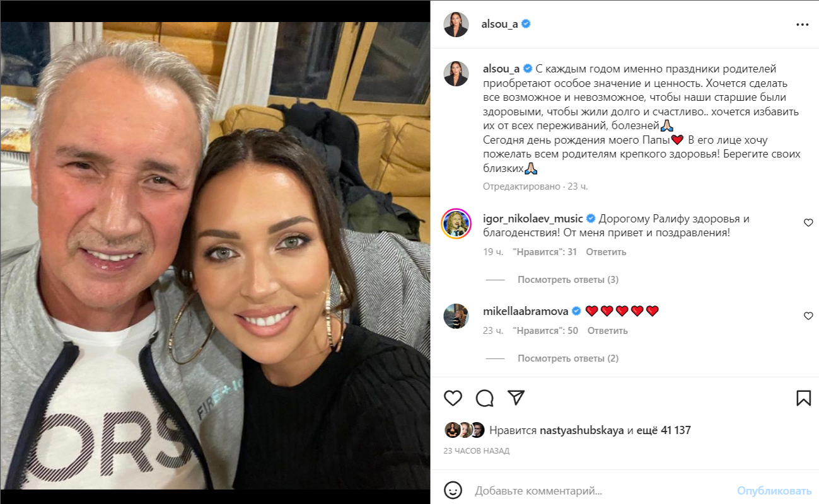Screen dimensions: 819x504
Task: Expand replies (2) under Mikella's comment
Action: click(568, 358)
